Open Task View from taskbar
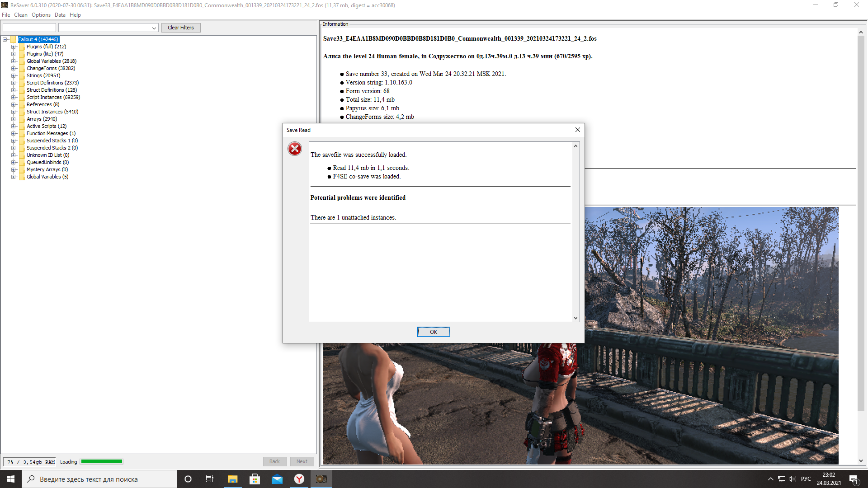868x488 pixels. (x=210, y=479)
